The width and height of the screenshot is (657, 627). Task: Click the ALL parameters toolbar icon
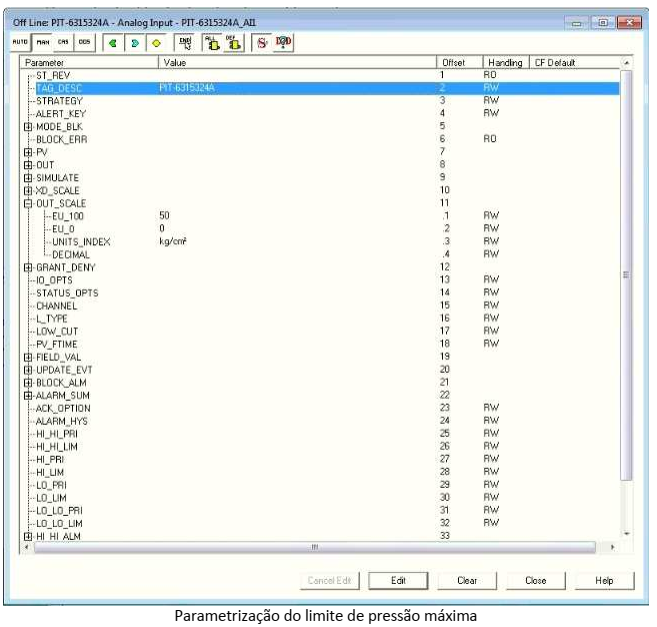213,43
